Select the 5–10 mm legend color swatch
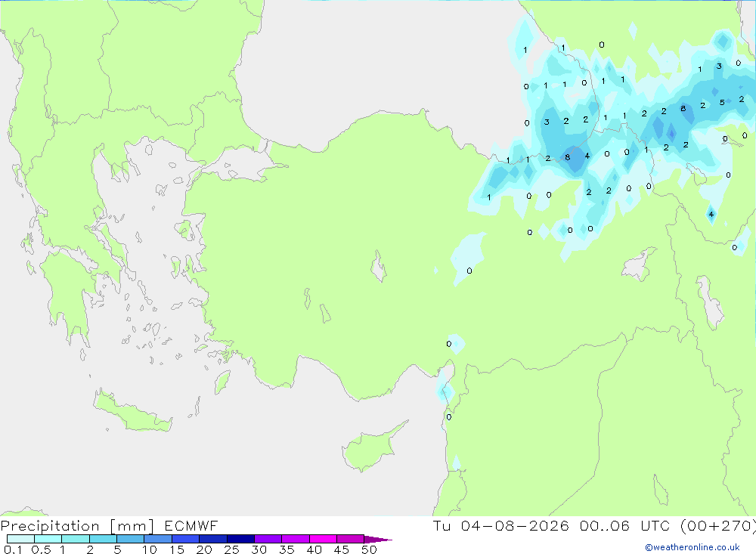This screenshot has width=756, height=554. (131, 539)
